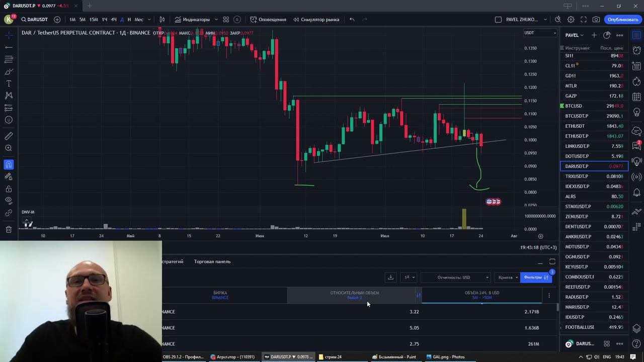Select the layout setup square icon

[498, 20]
